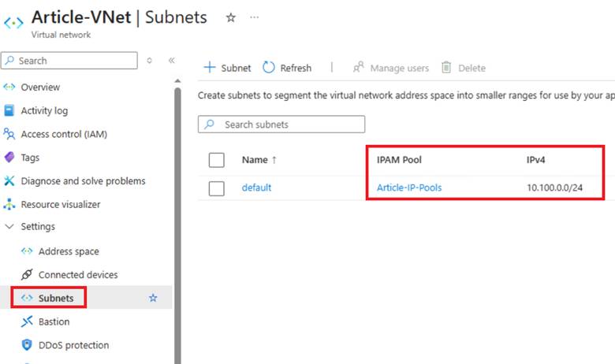Click the sidebar vertical scrollbar track
Screen dimensions: 615x364
point(177,225)
